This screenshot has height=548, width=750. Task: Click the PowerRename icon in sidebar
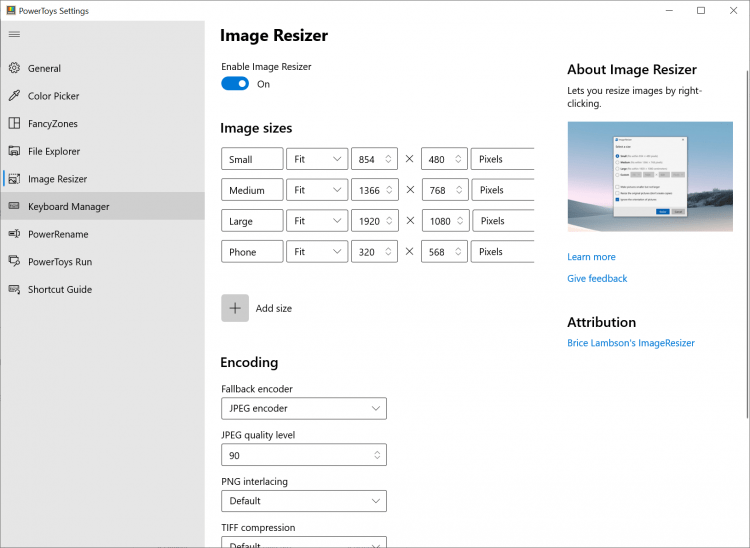tap(14, 234)
